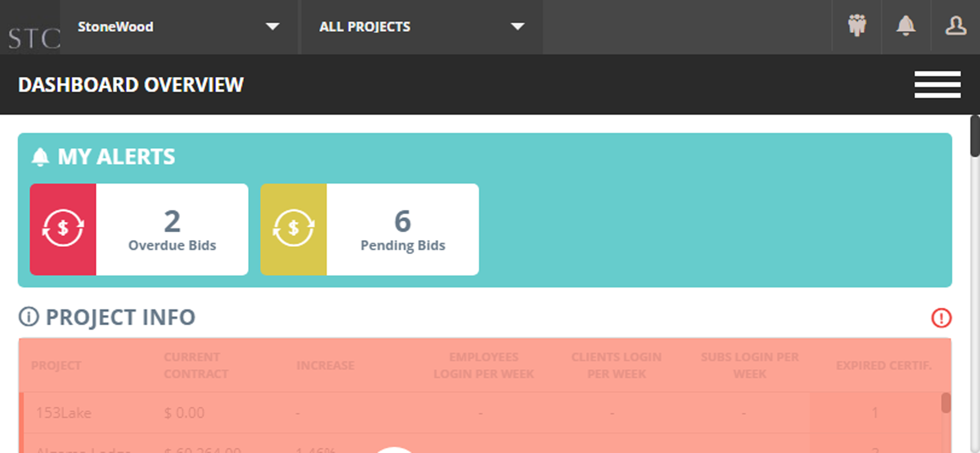Click the bell icon beside MY ALERTS

pos(40,157)
